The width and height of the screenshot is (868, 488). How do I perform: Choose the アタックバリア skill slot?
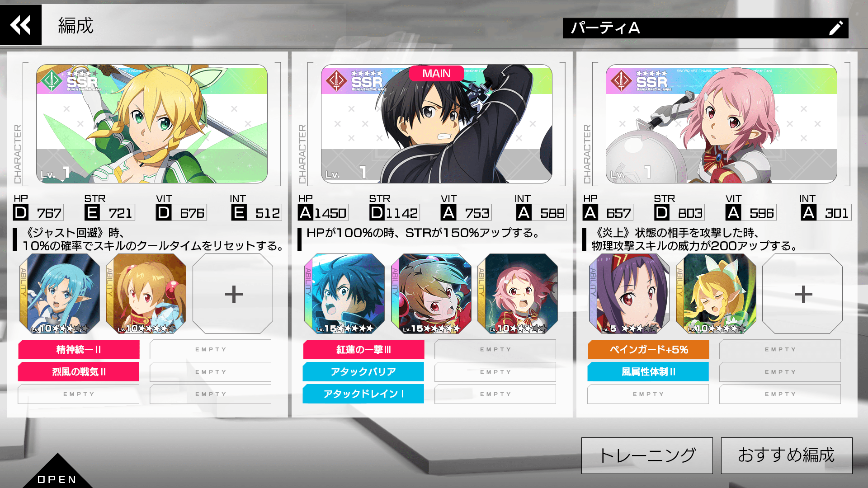click(363, 372)
